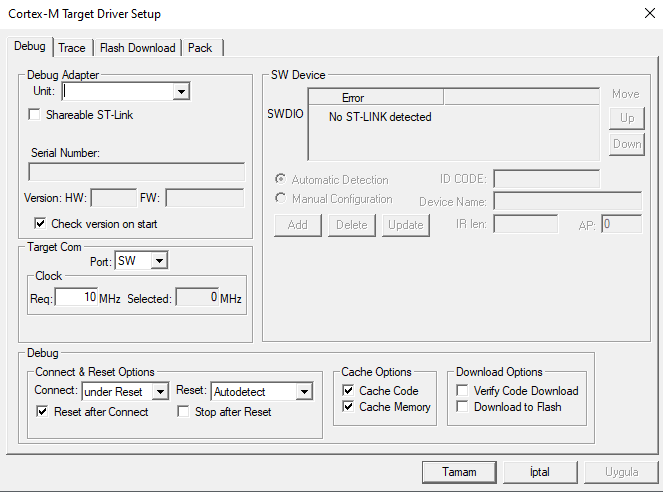Uncheck Check version on start
663x492 pixels.
pyautogui.click(x=40, y=223)
